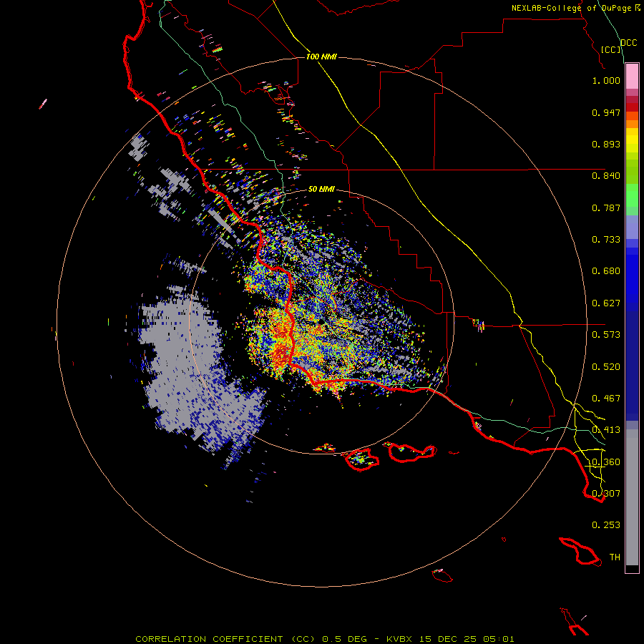Click the [CC] units label
This screenshot has width=644, height=644.
611,49
